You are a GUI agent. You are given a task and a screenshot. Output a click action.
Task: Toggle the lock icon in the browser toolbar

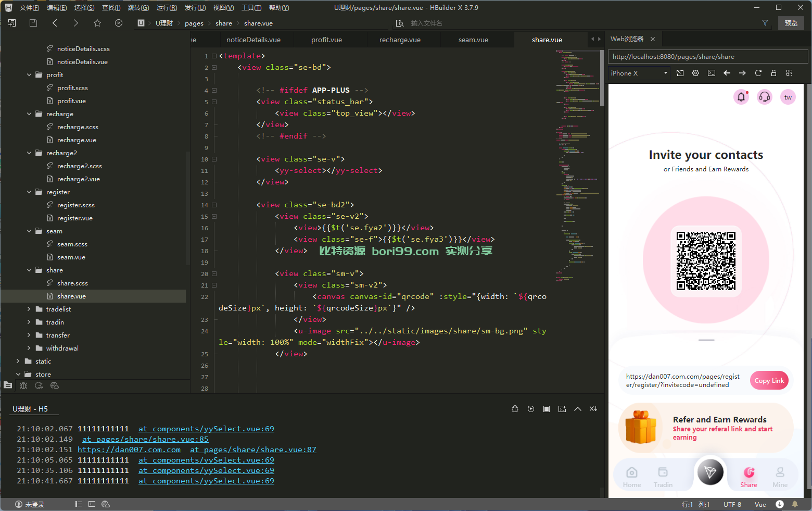(773, 73)
